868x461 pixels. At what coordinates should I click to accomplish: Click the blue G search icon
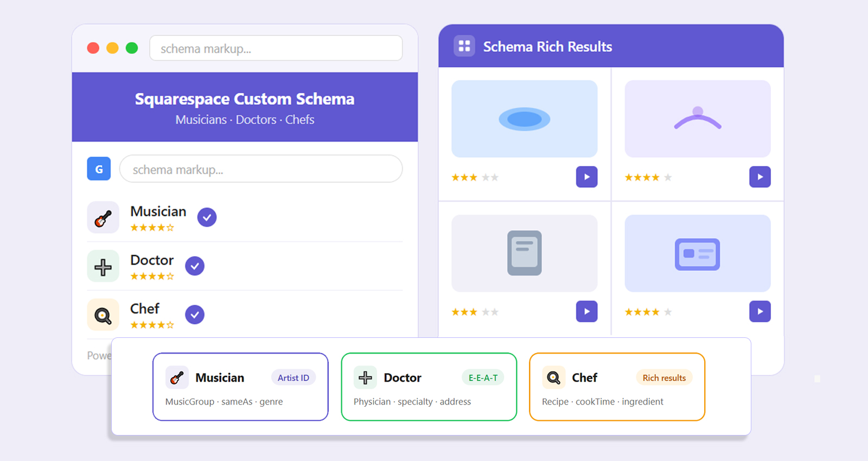pyautogui.click(x=99, y=169)
